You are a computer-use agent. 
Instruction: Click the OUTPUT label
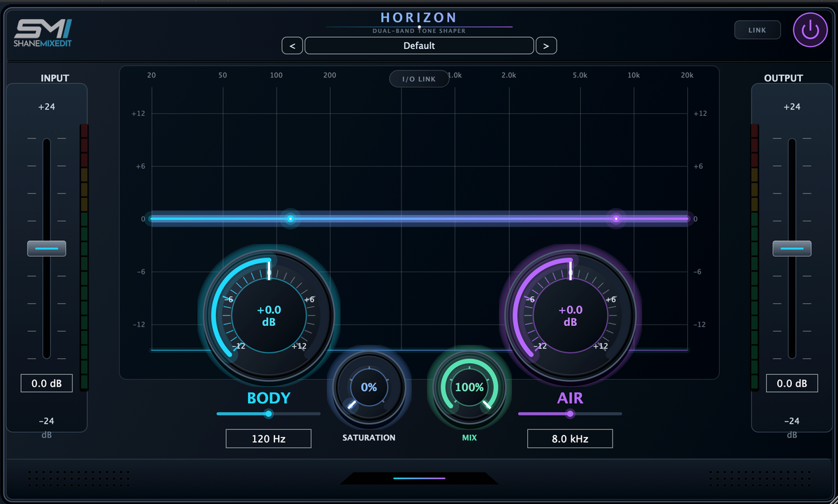(784, 78)
